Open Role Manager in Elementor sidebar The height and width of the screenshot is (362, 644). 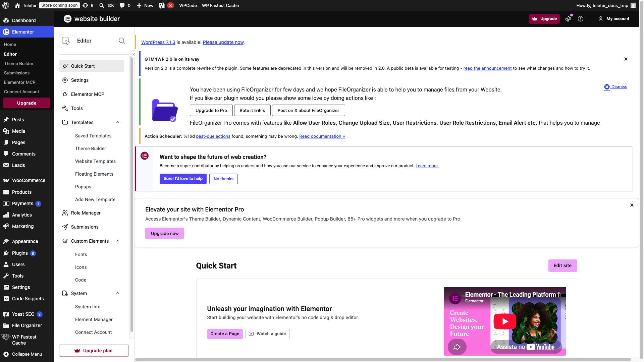pos(91,213)
